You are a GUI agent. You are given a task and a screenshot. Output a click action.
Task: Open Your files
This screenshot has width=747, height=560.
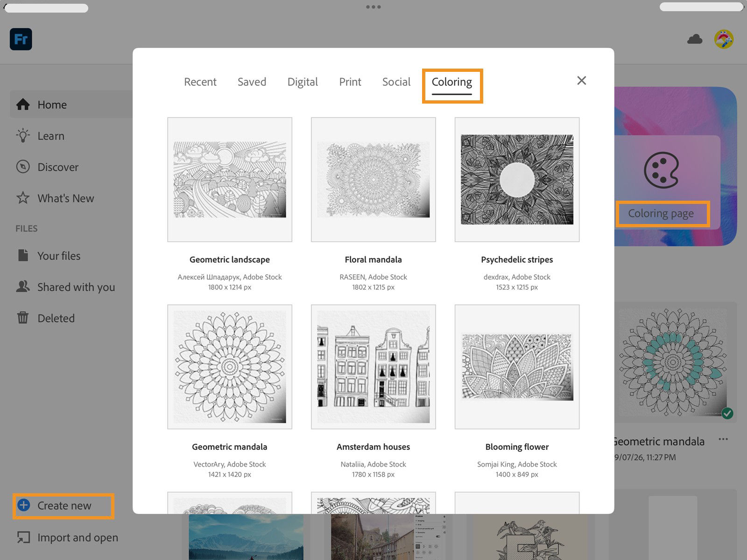point(59,256)
